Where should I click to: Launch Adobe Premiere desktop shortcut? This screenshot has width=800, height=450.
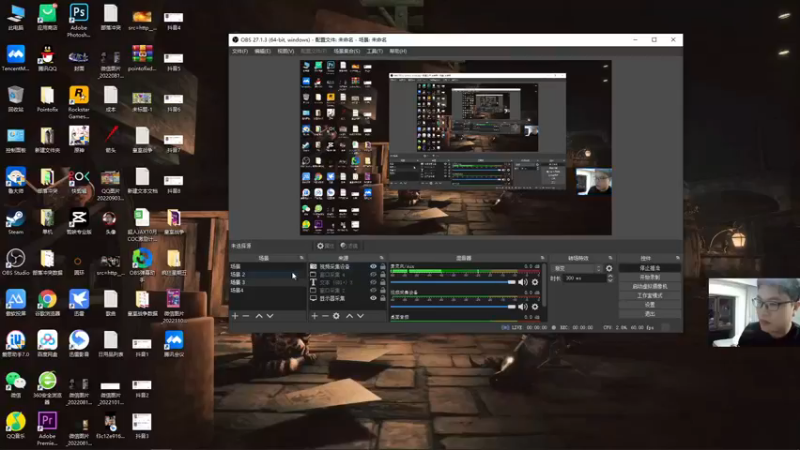tap(47, 429)
